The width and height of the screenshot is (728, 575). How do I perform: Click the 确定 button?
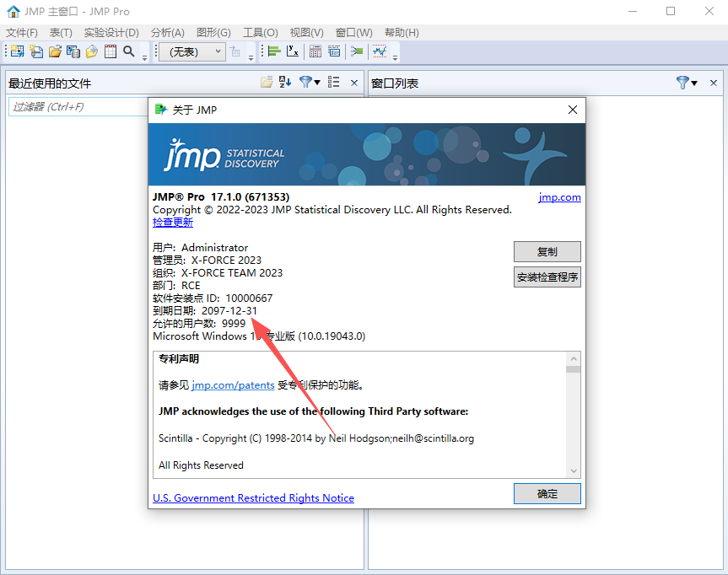tap(547, 493)
